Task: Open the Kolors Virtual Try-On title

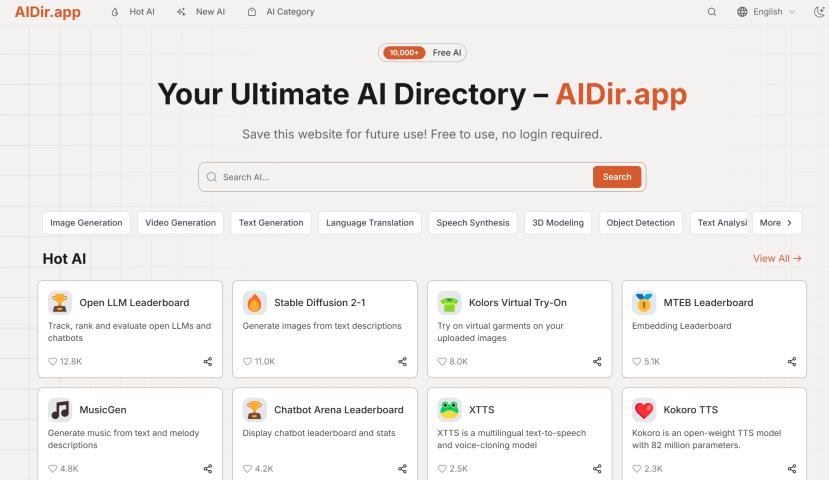Action: coord(518,303)
